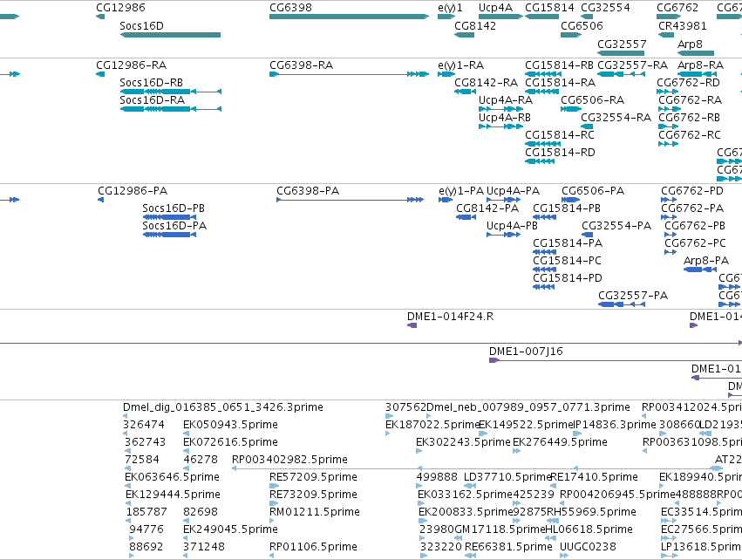Click the CG8142-RA transcript label
The width and height of the screenshot is (742, 560).
click(x=486, y=83)
